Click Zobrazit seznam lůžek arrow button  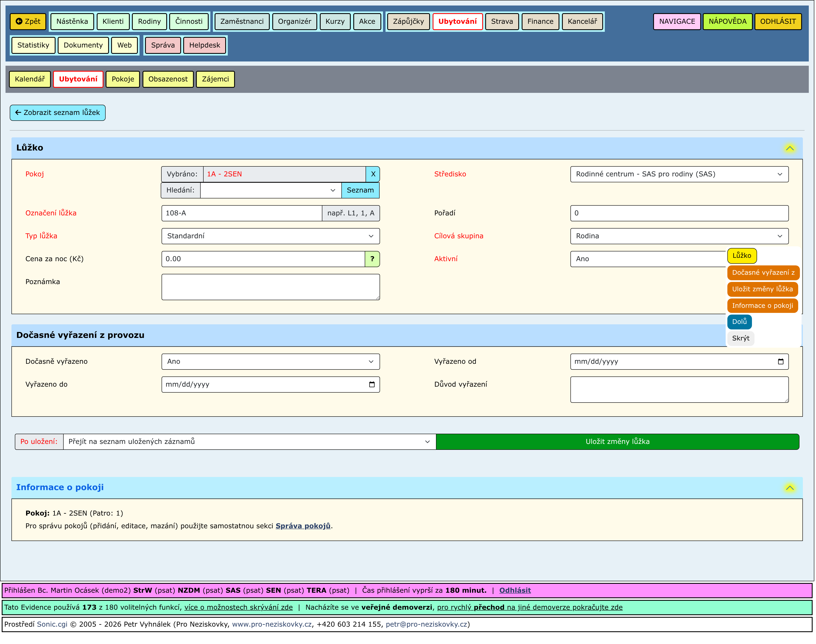tap(57, 113)
